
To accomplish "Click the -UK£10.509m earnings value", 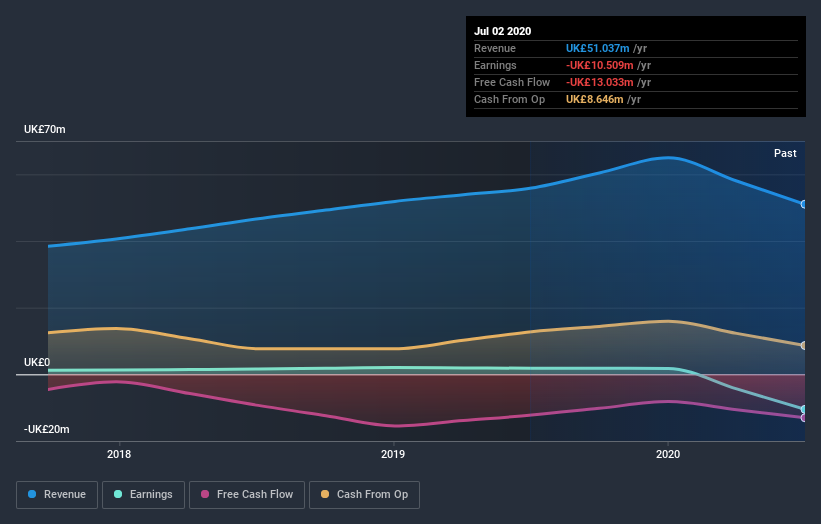I will point(600,65).
